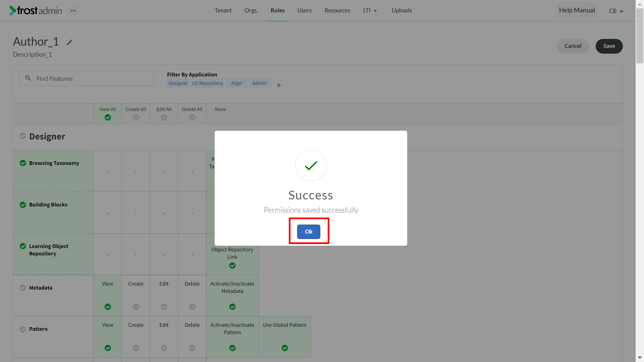Image resolution: width=644 pixels, height=362 pixels.
Task: Toggle the Designer section checkmark
Action: click(x=23, y=136)
